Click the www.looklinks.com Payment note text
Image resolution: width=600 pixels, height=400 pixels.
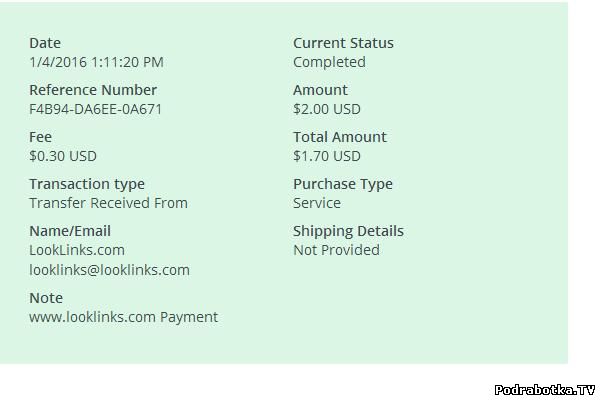click(123, 317)
